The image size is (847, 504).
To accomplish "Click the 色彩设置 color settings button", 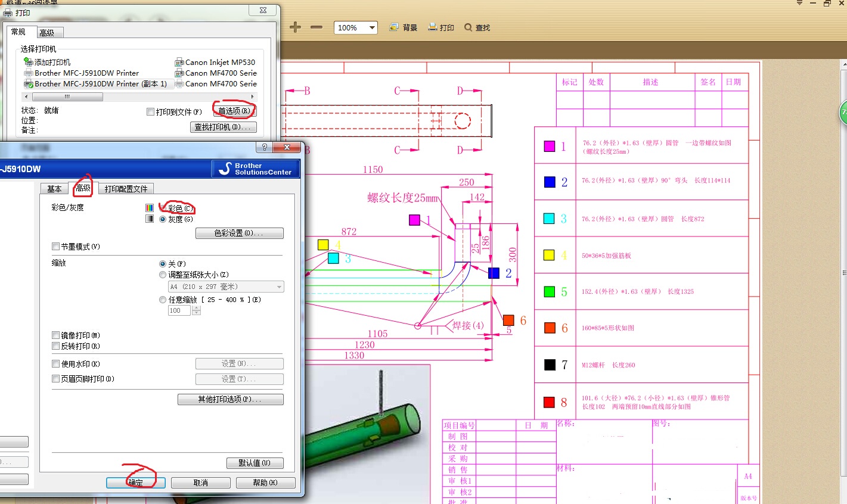I will (239, 234).
